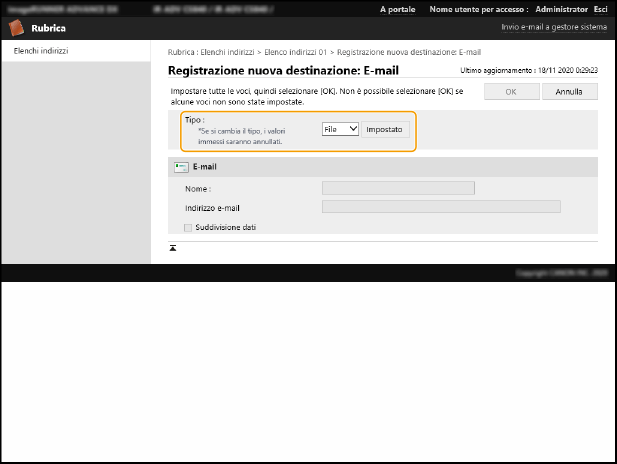This screenshot has height=464, width=617.
Task: Enable the Suddivisione dati checkbox
Action: click(x=188, y=227)
